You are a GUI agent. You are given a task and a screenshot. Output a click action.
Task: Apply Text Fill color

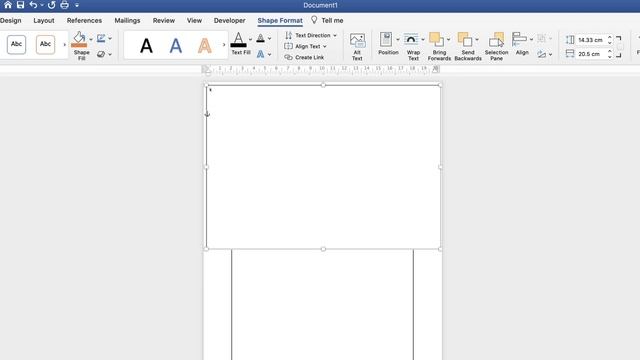coord(239,40)
